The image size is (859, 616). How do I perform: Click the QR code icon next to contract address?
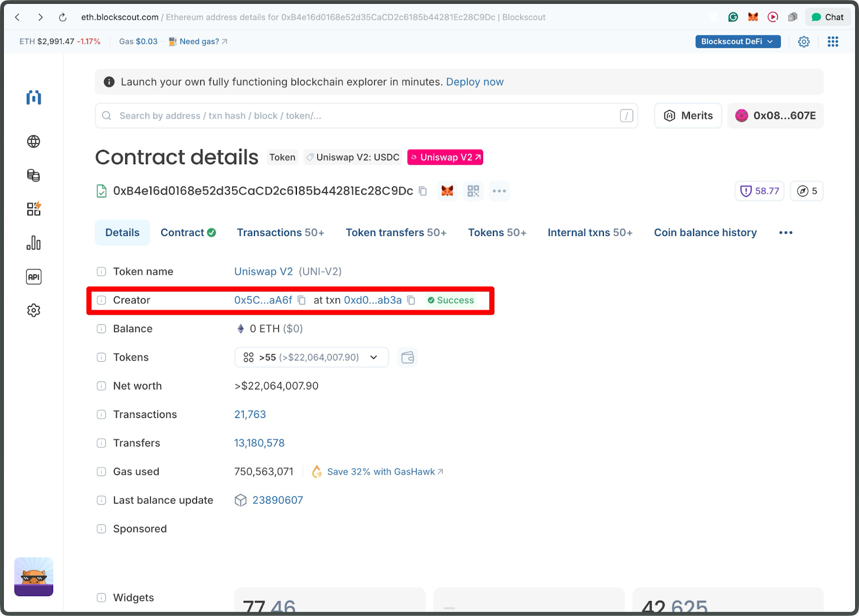(x=473, y=190)
